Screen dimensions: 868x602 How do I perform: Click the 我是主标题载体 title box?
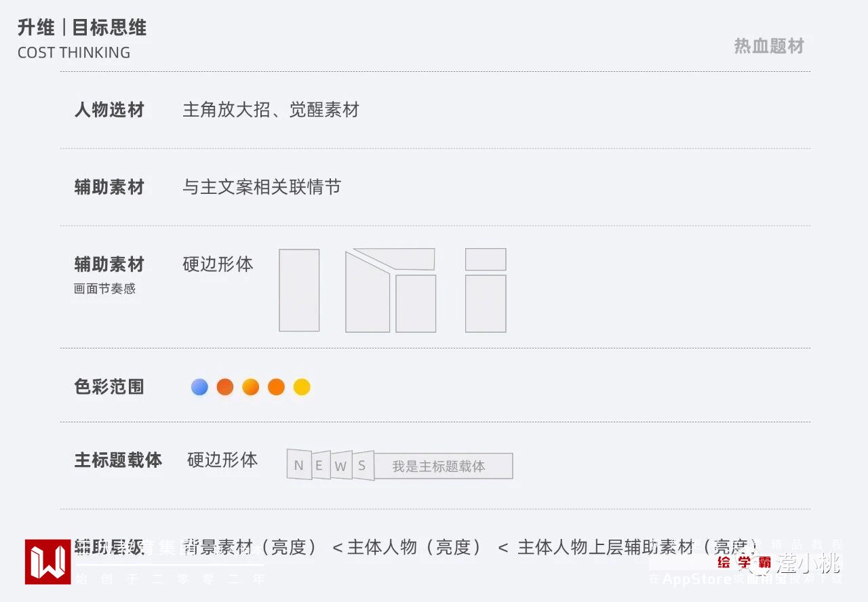click(443, 466)
